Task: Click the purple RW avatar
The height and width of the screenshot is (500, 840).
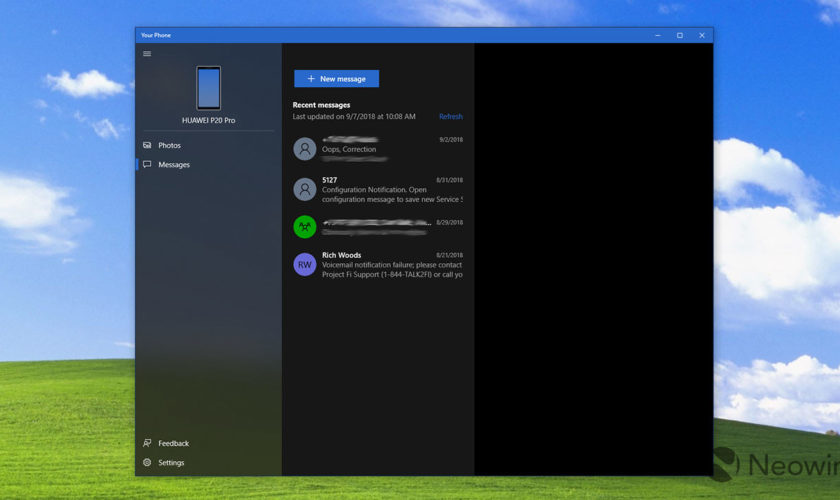Action: (x=305, y=264)
